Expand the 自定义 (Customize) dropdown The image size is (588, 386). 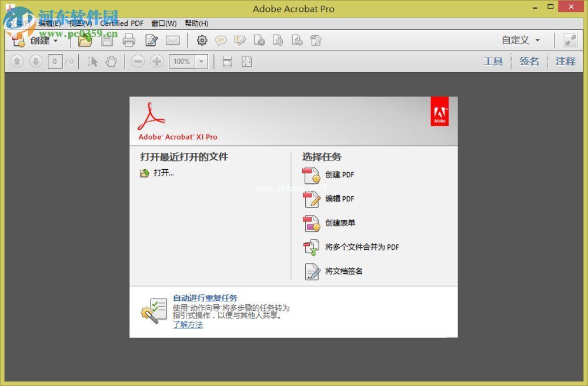pyautogui.click(x=520, y=40)
